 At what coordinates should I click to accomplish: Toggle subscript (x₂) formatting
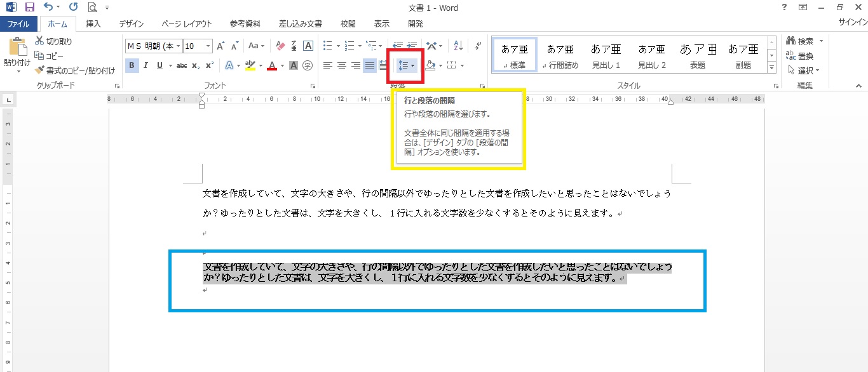point(196,65)
